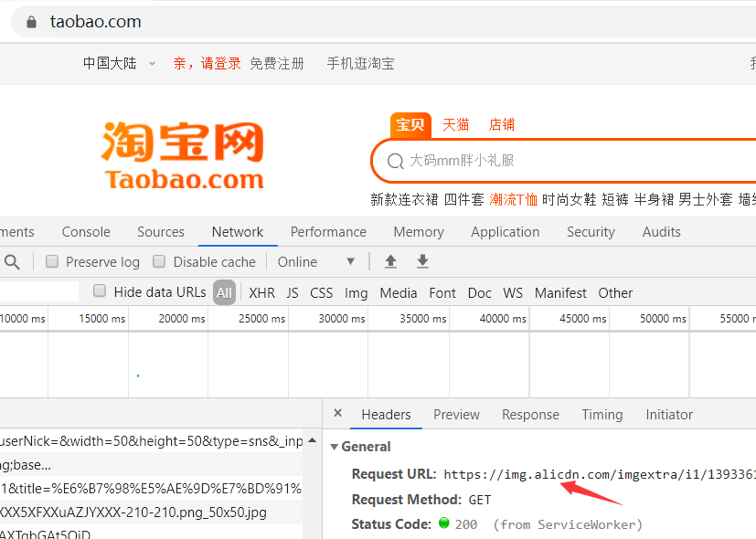Click the search magnifier icon in Taobao box
This screenshot has width=756, height=539.
(395, 161)
